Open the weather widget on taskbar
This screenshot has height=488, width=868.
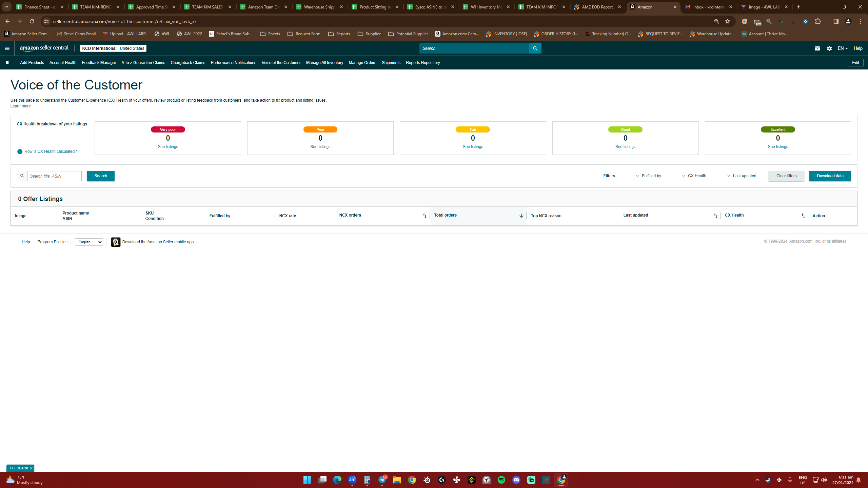pos(25,480)
